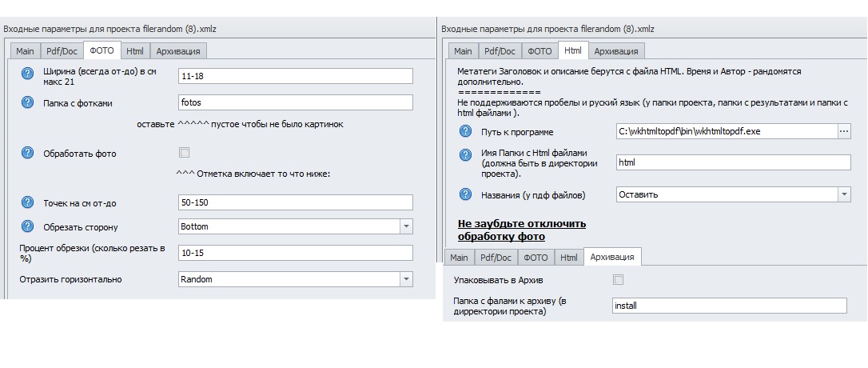The height and width of the screenshot is (368, 868).
Task: Click help icon beside Точек на см
Action: tap(28, 202)
